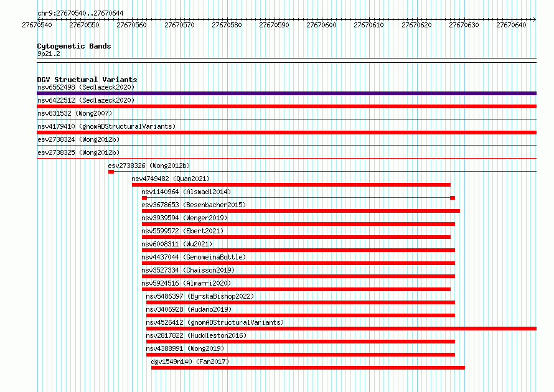Click ruler position 27670620
The width and height of the screenshot is (554, 392).
[416, 25]
